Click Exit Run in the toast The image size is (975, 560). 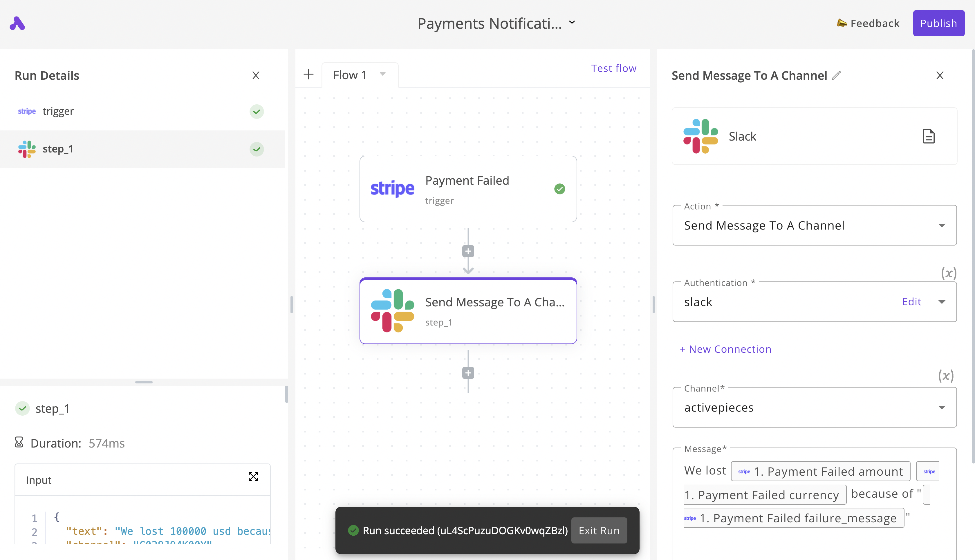click(599, 530)
